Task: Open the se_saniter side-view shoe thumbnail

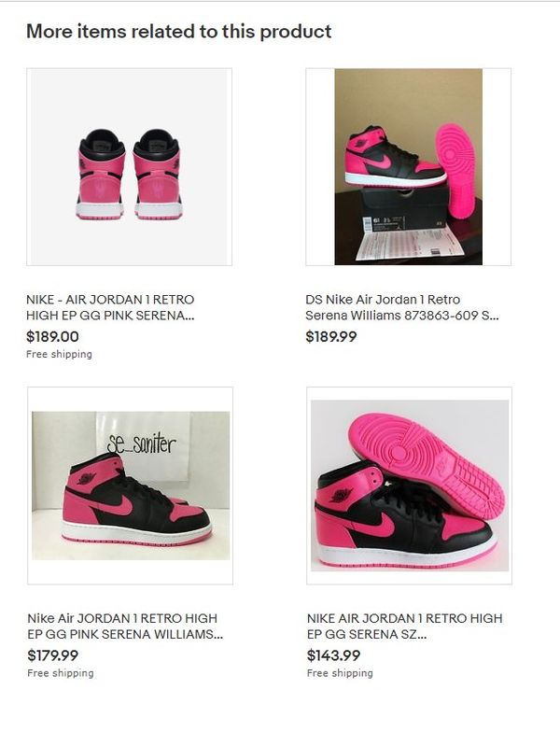Action: point(131,486)
